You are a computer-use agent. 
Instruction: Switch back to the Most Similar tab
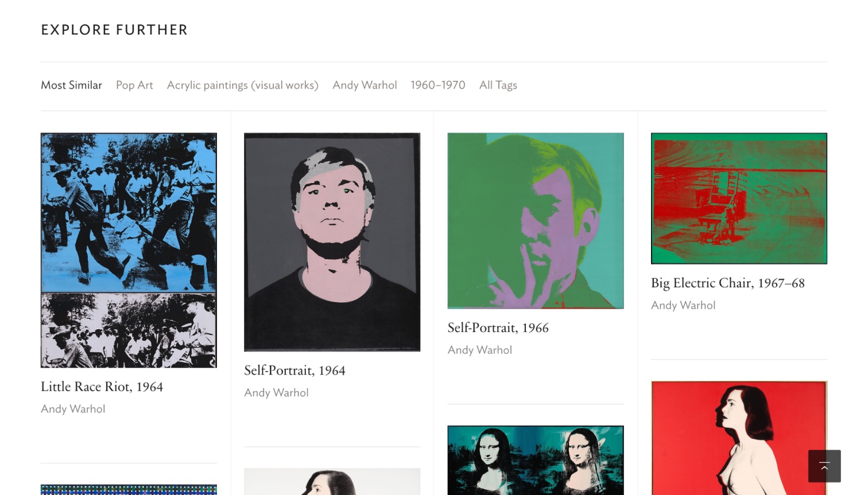(x=71, y=85)
